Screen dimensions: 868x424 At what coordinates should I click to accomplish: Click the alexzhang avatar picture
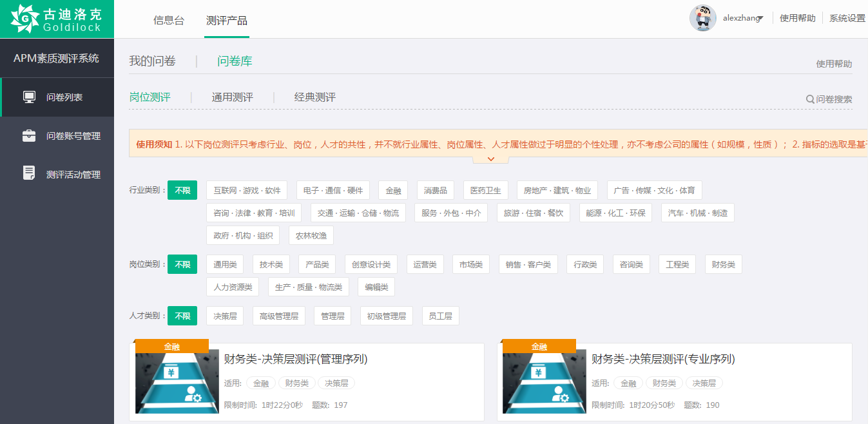[703, 17]
